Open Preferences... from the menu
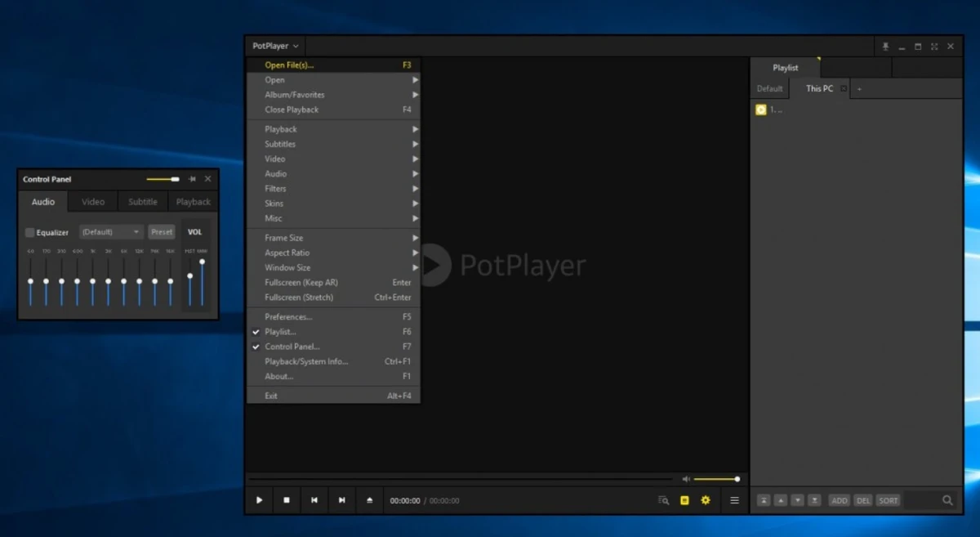Viewport: 980px width, 537px height. (333, 317)
